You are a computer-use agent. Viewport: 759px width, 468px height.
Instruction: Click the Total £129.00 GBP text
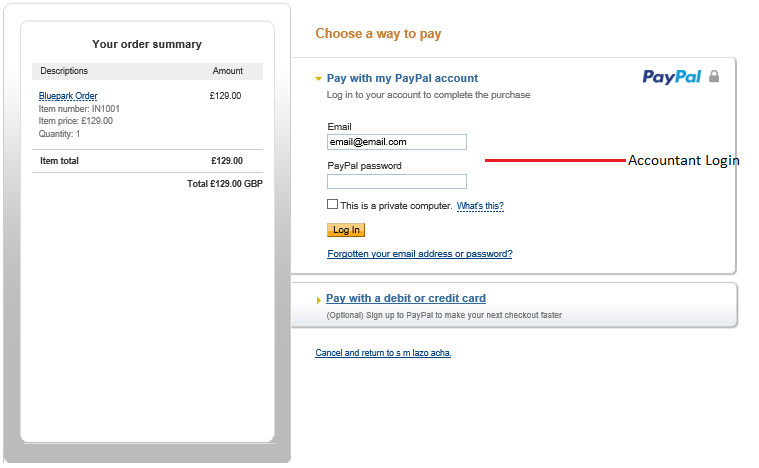pyautogui.click(x=225, y=184)
